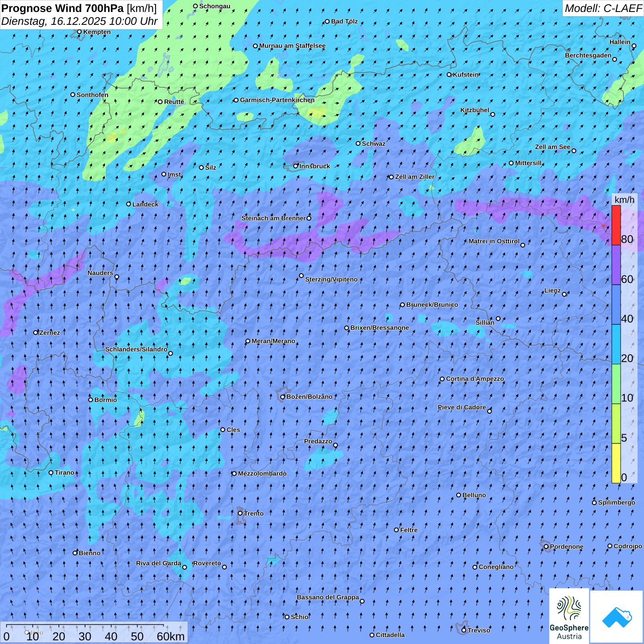Click the green 10 km/h legend swatch
The width and height of the screenshot is (644, 644).
coord(616,384)
